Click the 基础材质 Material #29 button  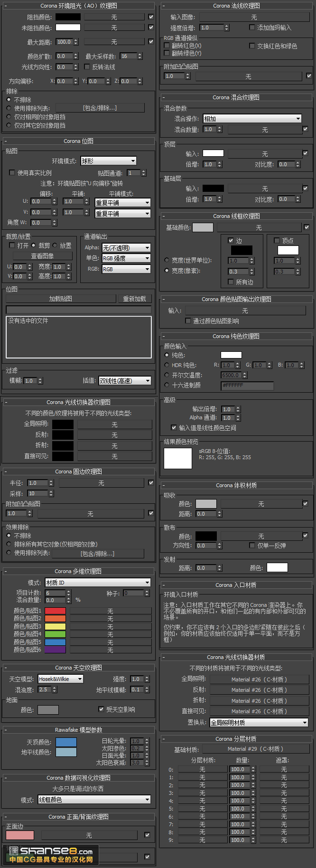[255, 749]
